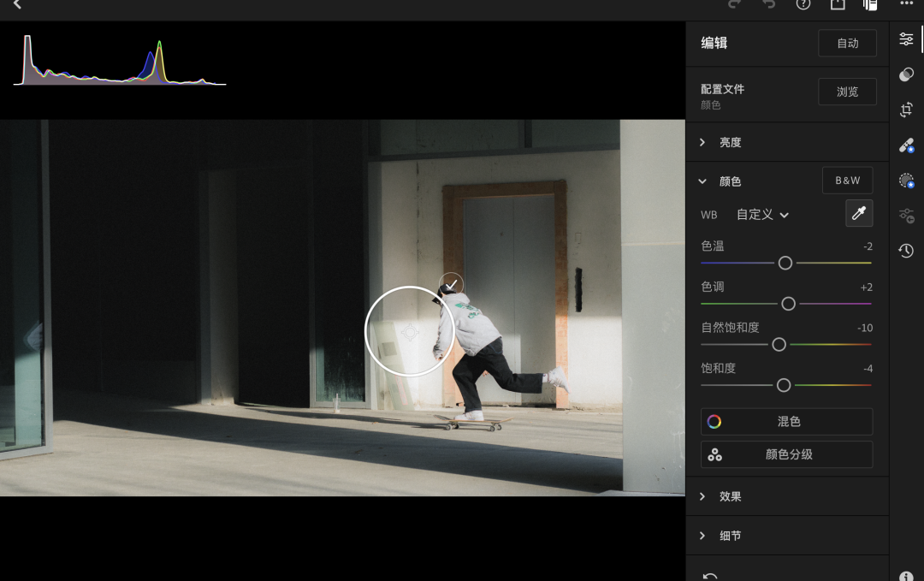Open the Masking tool
Screen dimensions: 924x581
click(x=906, y=181)
